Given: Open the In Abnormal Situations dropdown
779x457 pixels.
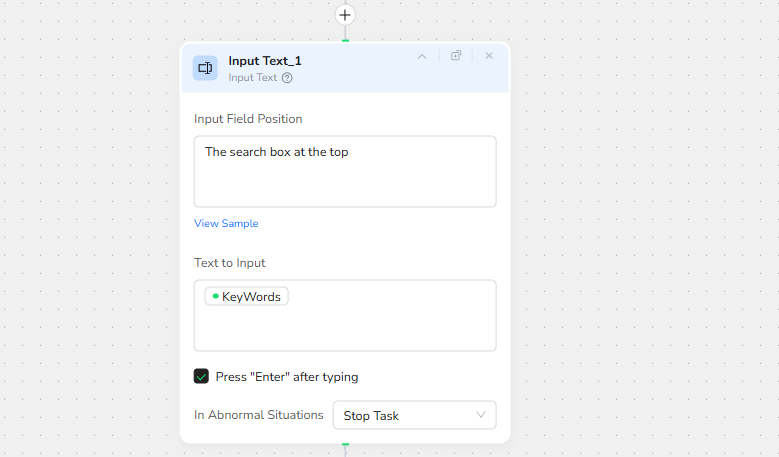Looking at the screenshot, I should click(414, 415).
